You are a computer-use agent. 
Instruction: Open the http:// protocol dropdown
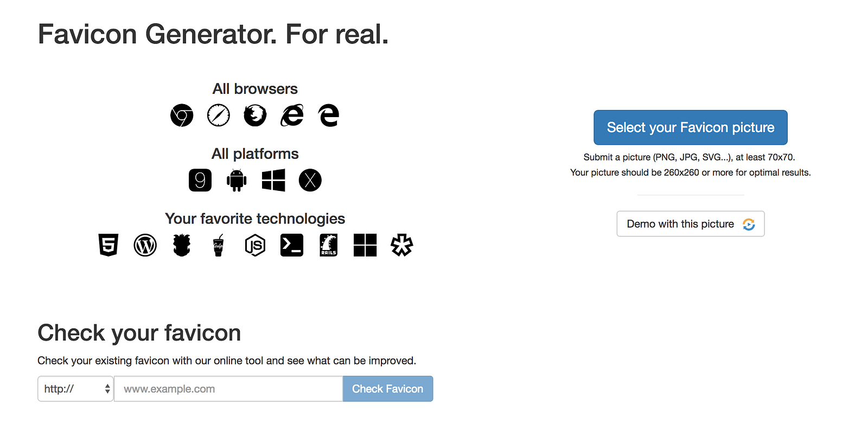point(75,389)
